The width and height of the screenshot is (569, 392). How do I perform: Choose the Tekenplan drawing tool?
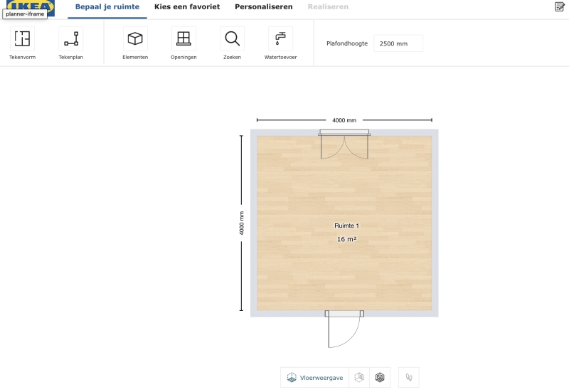coord(70,39)
